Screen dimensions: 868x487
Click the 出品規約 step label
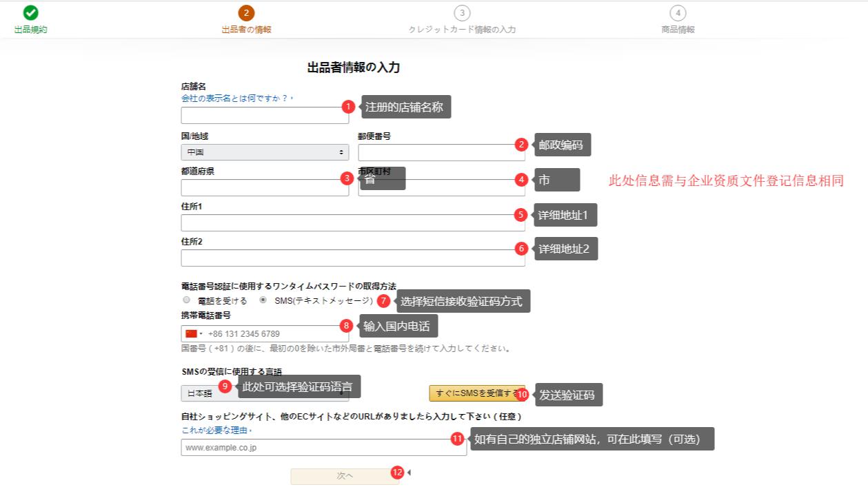point(30,30)
